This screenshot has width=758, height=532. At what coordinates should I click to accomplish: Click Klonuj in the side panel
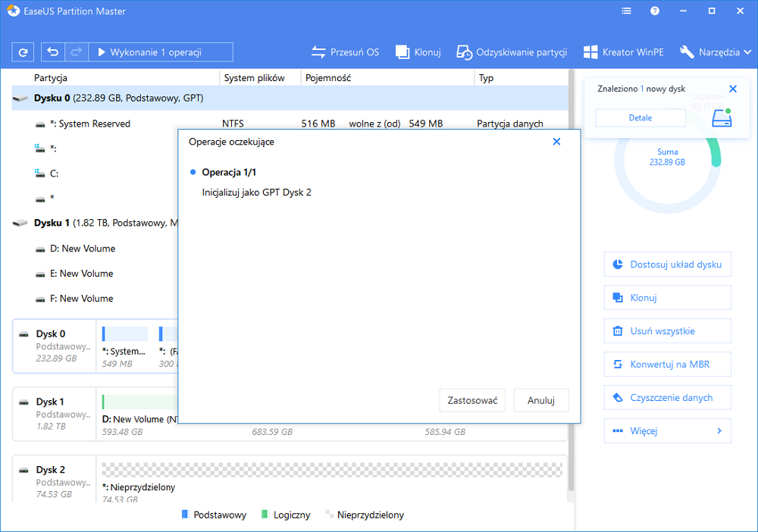tap(668, 298)
